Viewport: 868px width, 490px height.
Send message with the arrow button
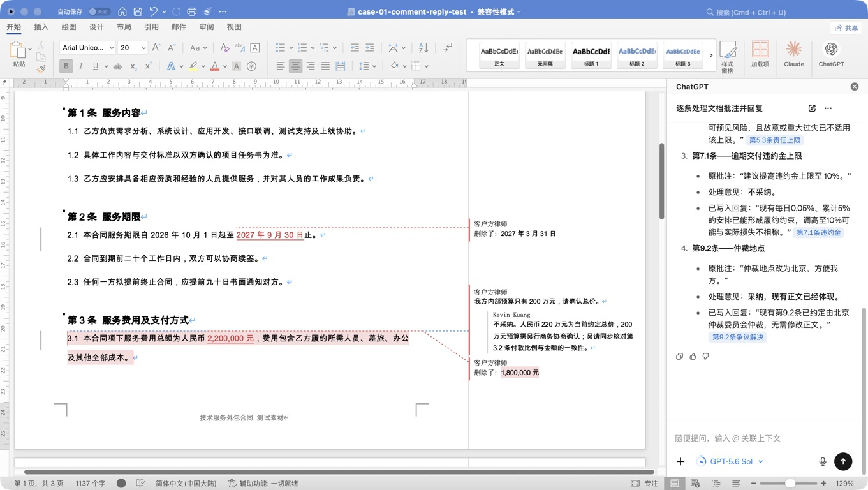tap(843, 461)
